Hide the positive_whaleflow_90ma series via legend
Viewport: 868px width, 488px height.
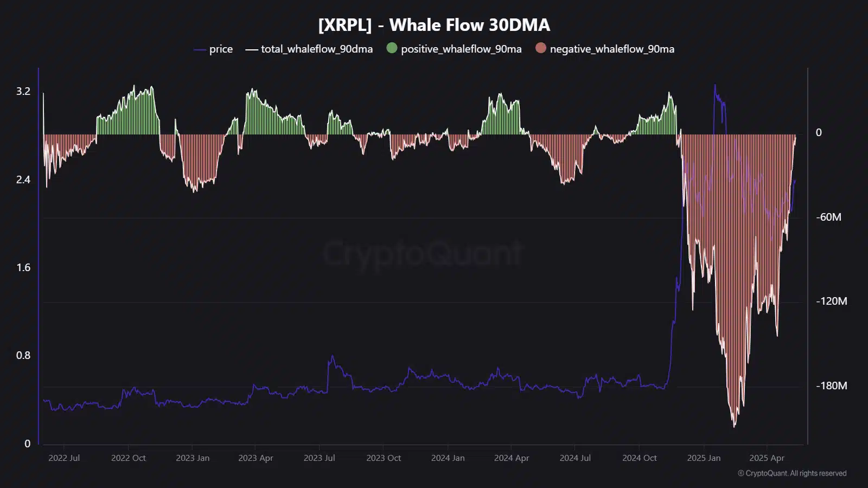coord(461,49)
